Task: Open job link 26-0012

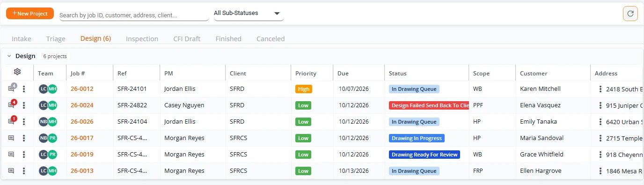Action: pyautogui.click(x=82, y=89)
